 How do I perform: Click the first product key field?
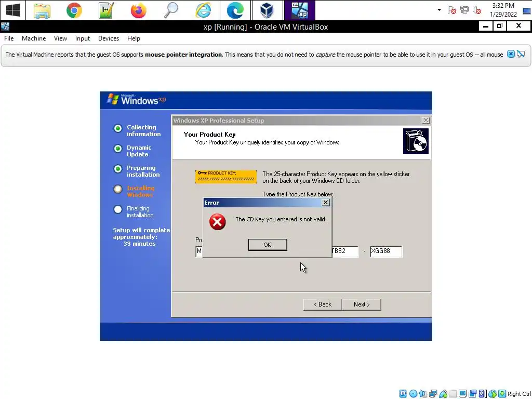199,251
